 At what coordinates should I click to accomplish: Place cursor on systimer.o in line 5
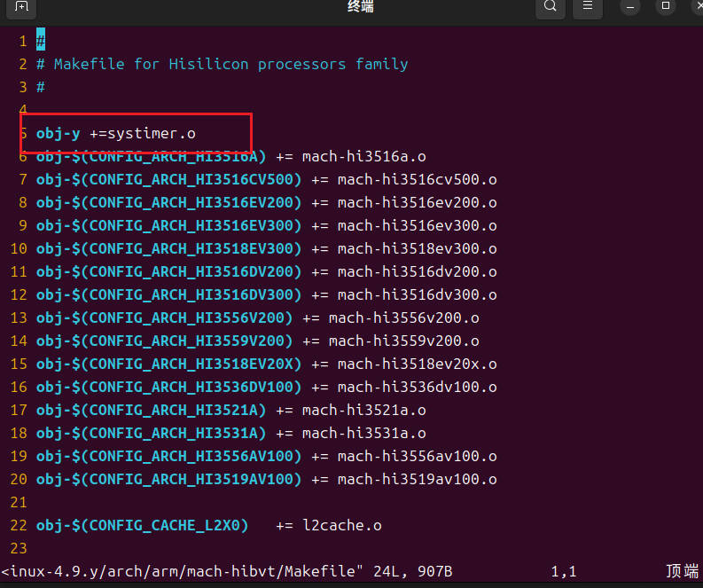click(151, 133)
